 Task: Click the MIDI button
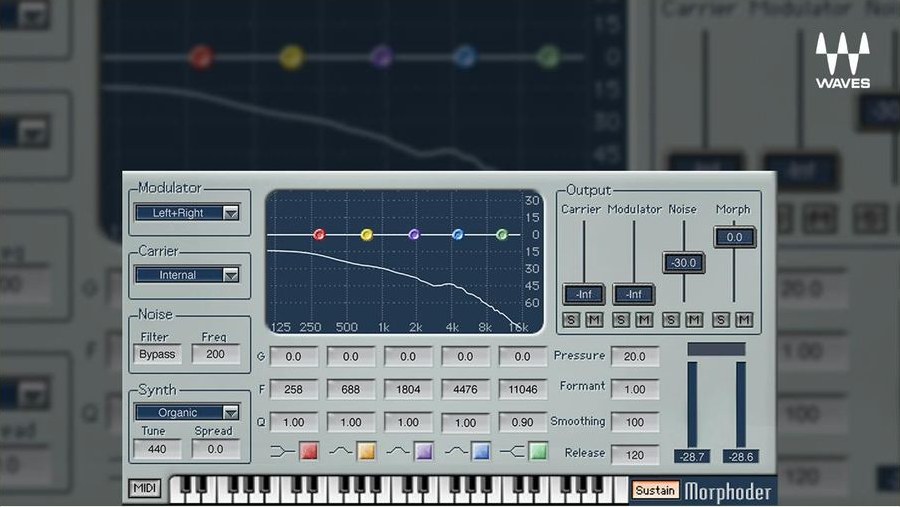[144, 488]
